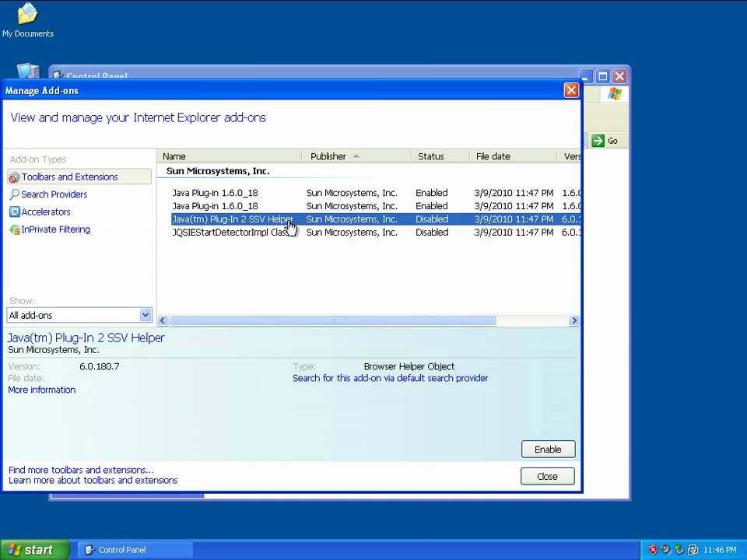Click the taskbar clock showing 11:46 PM
This screenshot has height=560, width=747.
[720, 550]
